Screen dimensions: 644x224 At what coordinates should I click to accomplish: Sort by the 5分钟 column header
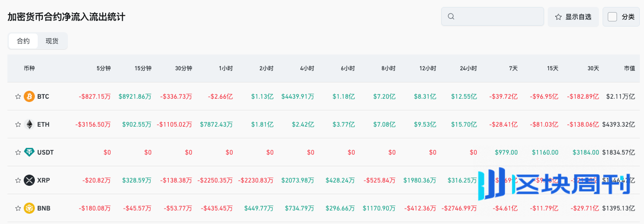[x=104, y=68]
